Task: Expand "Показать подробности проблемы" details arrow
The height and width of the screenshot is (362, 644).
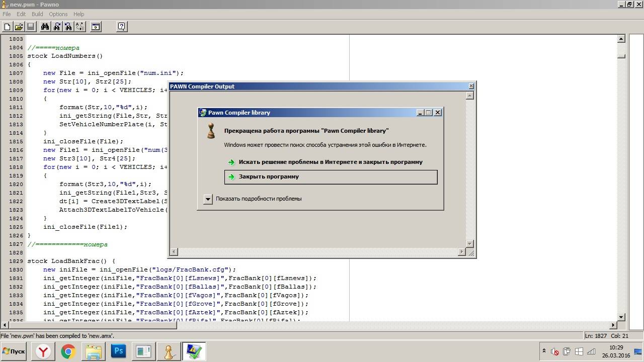Action: (x=208, y=199)
